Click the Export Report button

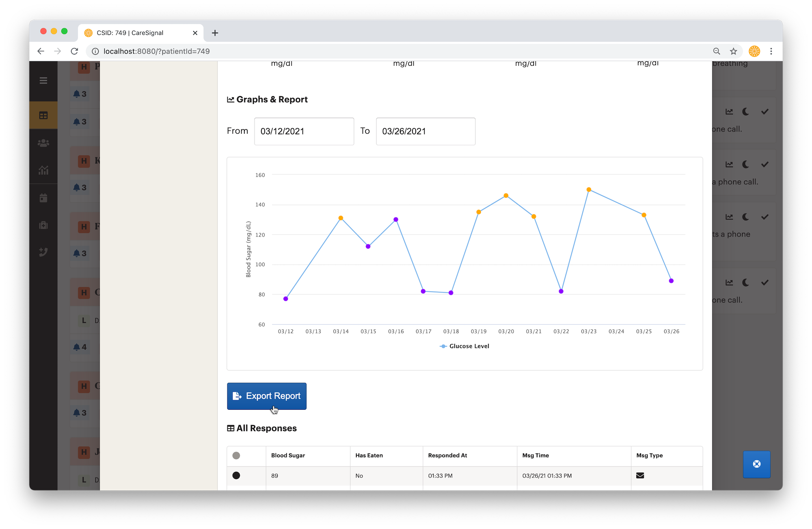pos(267,396)
